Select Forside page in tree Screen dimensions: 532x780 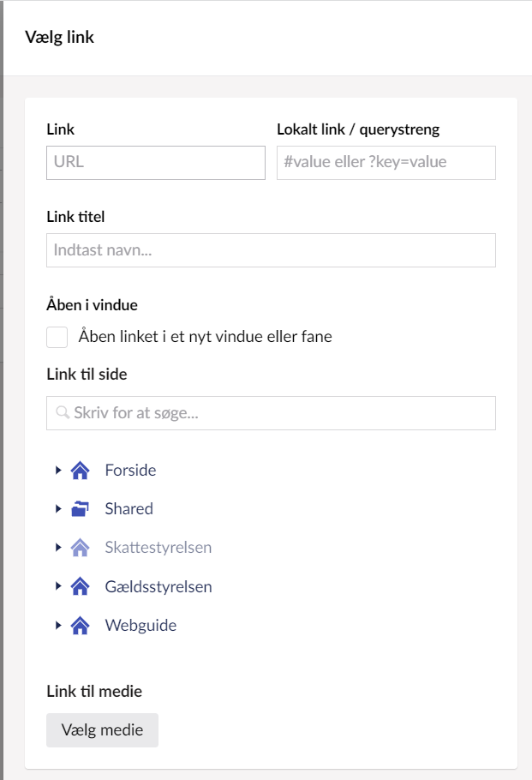click(x=130, y=471)
